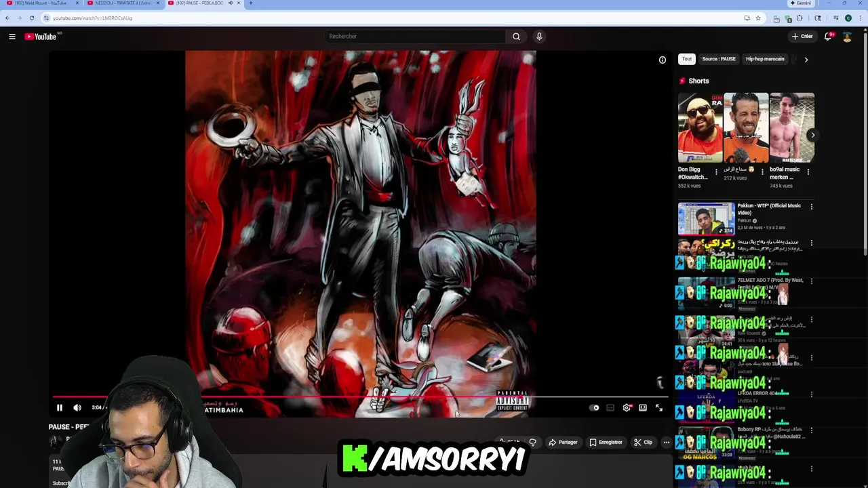The image size is (868, 488).
Task: Reload the current page
Action: (x=32, y=18)
